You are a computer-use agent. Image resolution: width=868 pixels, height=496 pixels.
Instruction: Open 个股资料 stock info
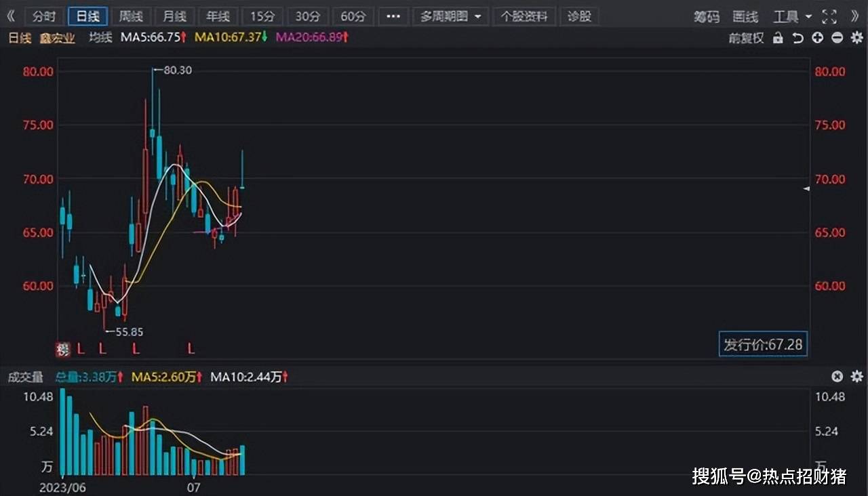coord(526,16)
